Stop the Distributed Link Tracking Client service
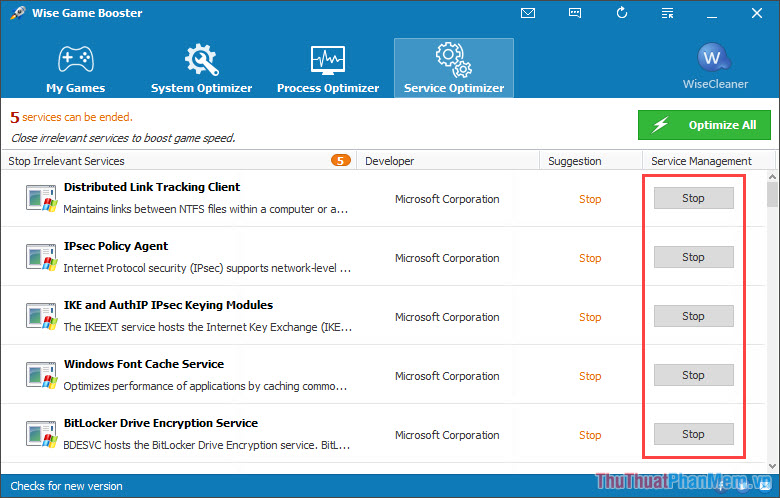The width and height of the screenshot is (780, 498). click(x=693, y=199)
